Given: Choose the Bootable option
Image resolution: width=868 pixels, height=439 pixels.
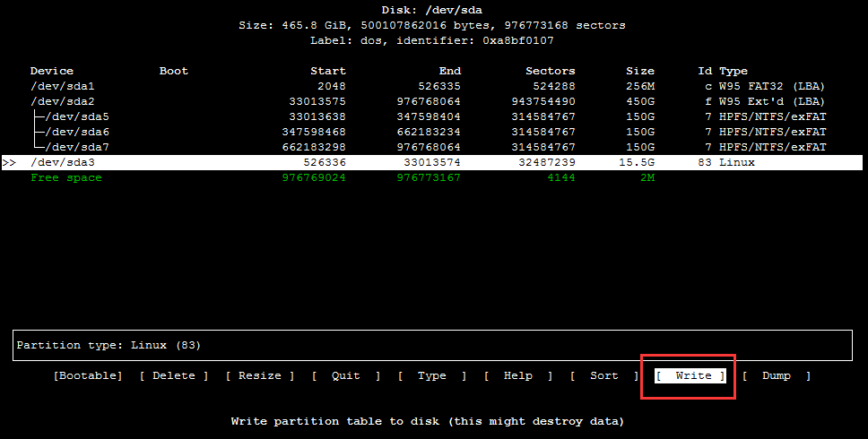Looking at the screenshot, I should tap(88, 376).
